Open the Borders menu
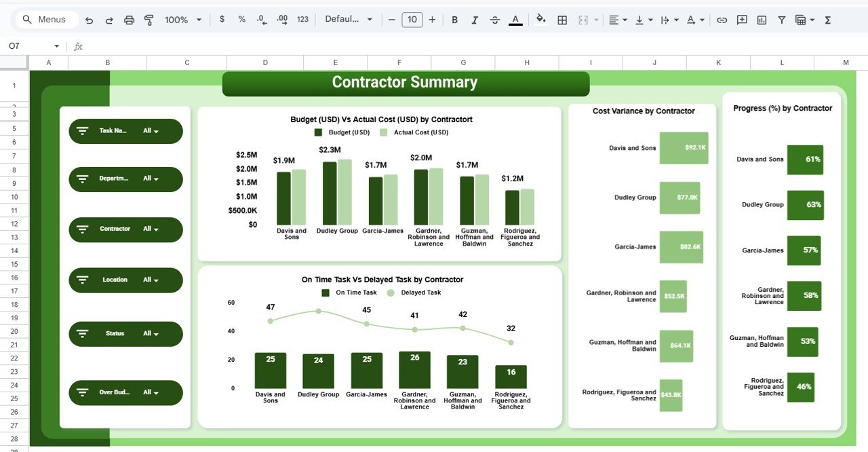This screenshot has height=452, width=868. pyautogui.click(x=561, y=20)
